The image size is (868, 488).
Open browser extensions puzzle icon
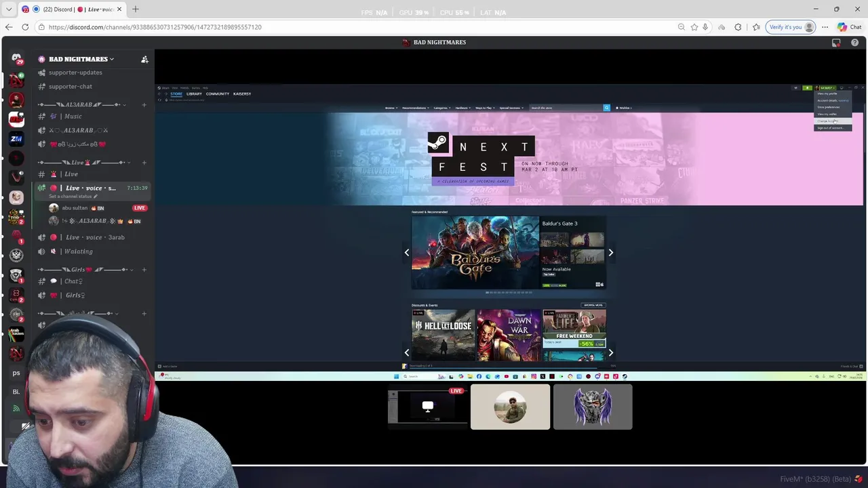(738, 27)
